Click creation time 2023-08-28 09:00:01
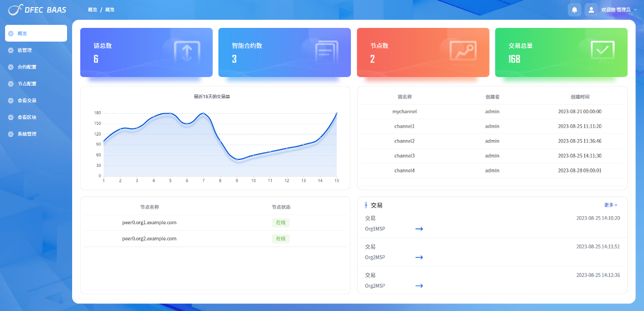 tap(579, 170)
